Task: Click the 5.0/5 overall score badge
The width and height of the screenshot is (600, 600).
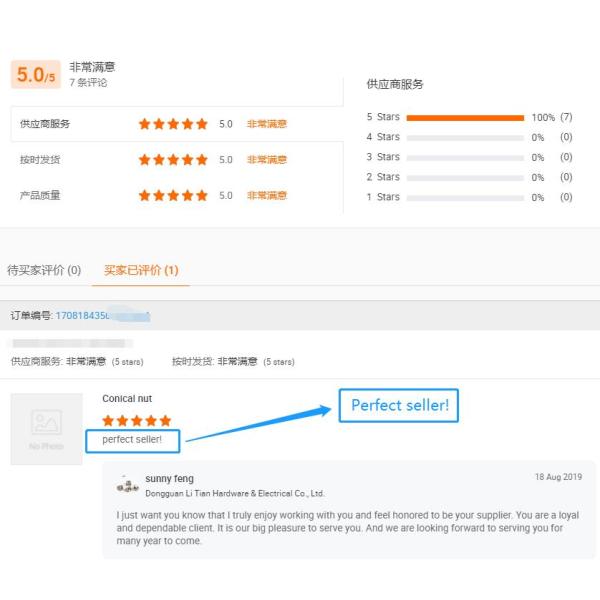Action: click(37, 75)
